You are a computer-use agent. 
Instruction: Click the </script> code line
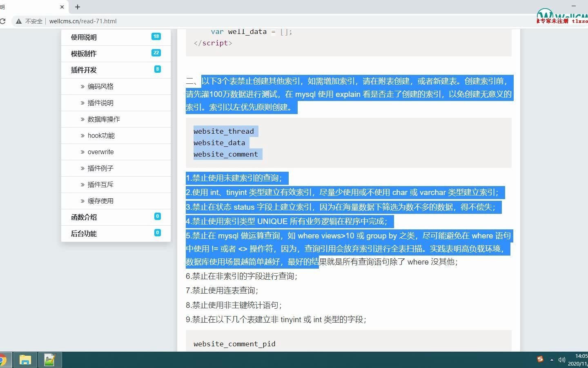213,43
